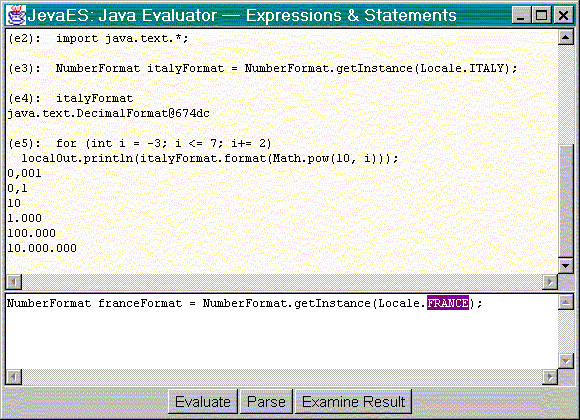This screenshot has height=420, width=580.
Task: Click the word franceFormat in the input field
Action: 140,303
